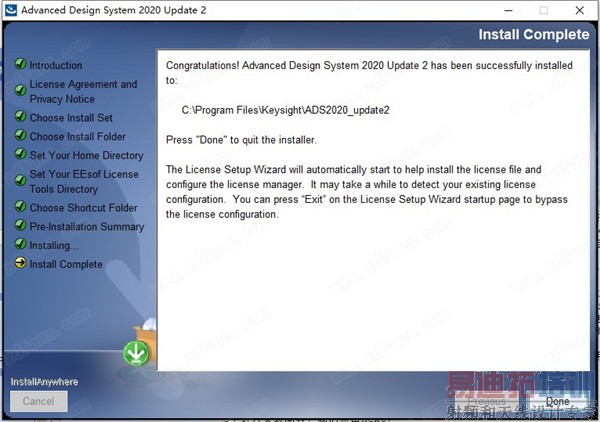Click the green checkmark beside Introduction
This screenshot has height=422, width=600.
(x=20, y=64)
